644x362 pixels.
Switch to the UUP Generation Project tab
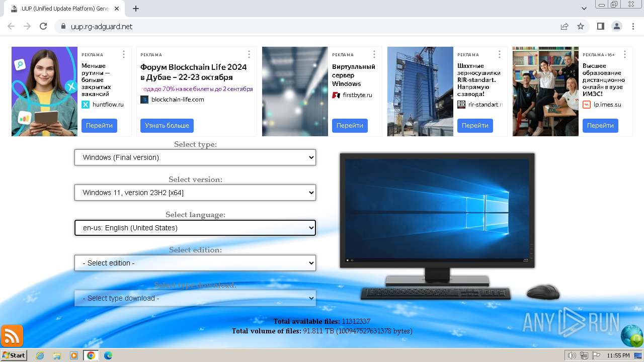pyautogui.click(x=64, y=9)
